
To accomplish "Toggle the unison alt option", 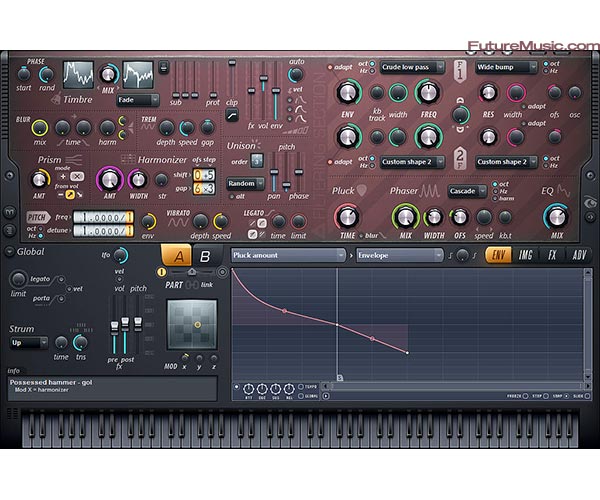I will click(232, 197).
